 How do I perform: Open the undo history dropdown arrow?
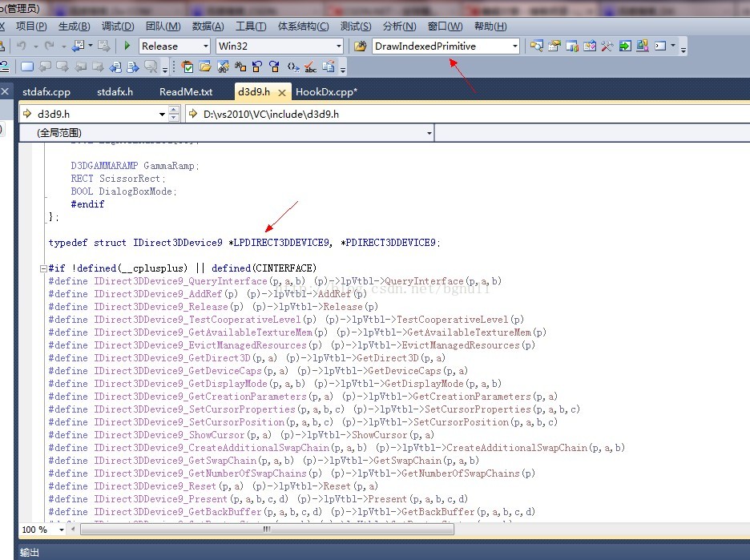coord(36,46)
